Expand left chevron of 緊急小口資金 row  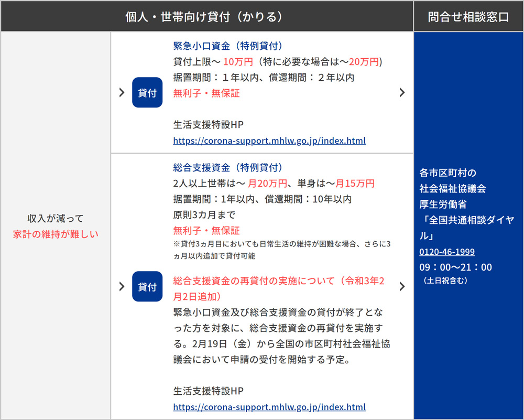pos(122,93)
